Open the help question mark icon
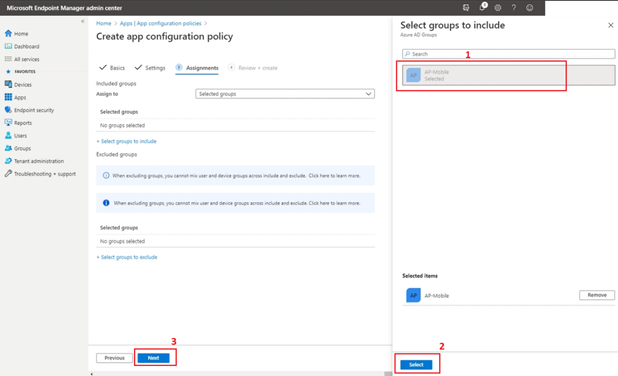Screen dimensions: 618x376 [514, 7]
